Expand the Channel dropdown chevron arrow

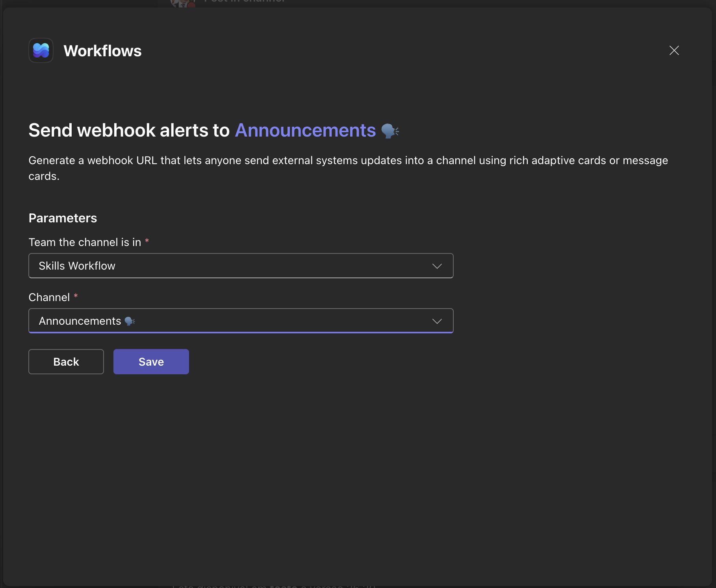tap(437, 321)
